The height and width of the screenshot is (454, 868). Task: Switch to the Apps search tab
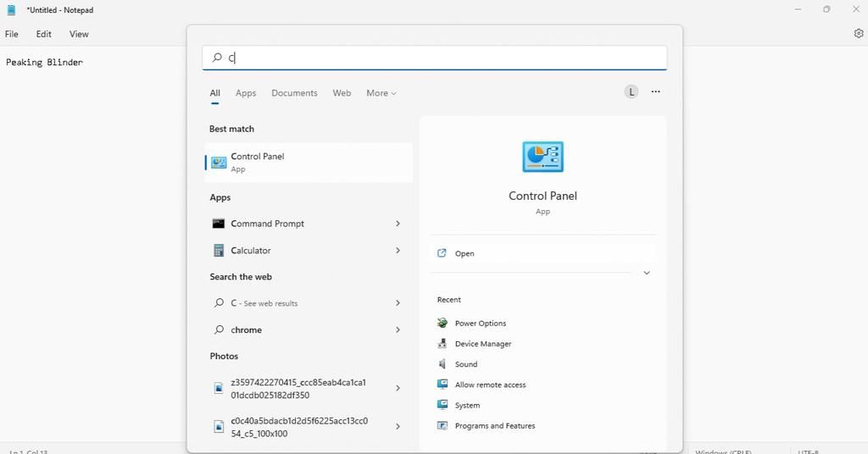click(x=246, y=93)
